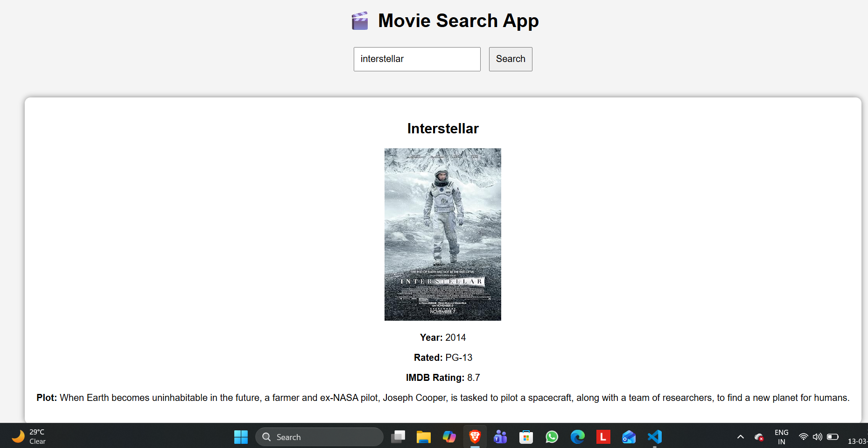
Task: Expand the hidden system tray icons chevron
Action: coord(741,437)
